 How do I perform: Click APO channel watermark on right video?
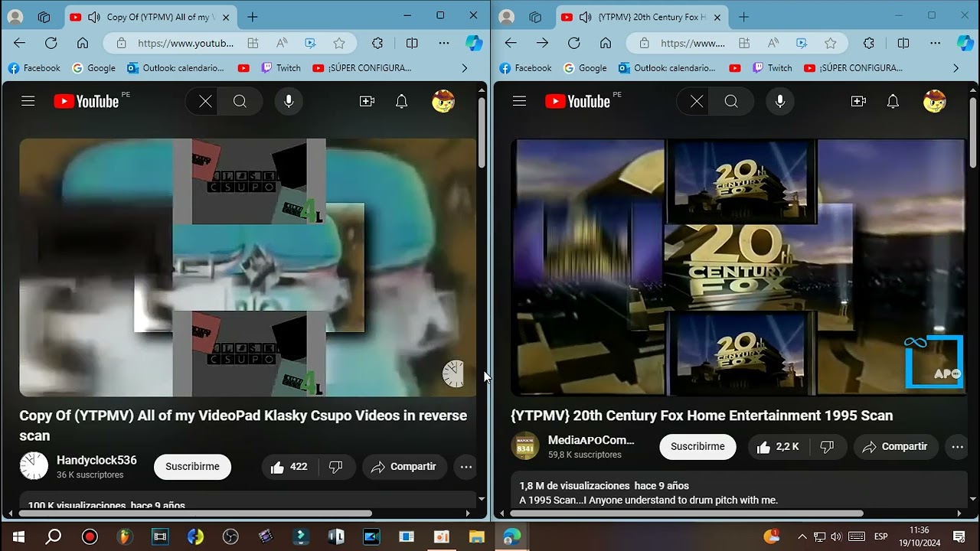(x=934, y=362)
